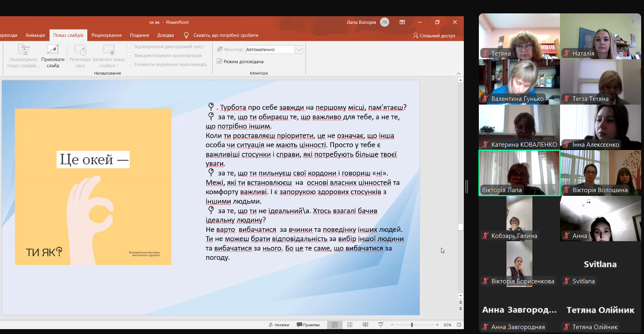Expand Записати показ слайдів dropdown arrow
644x334 pixels.
tap(118, 66)
